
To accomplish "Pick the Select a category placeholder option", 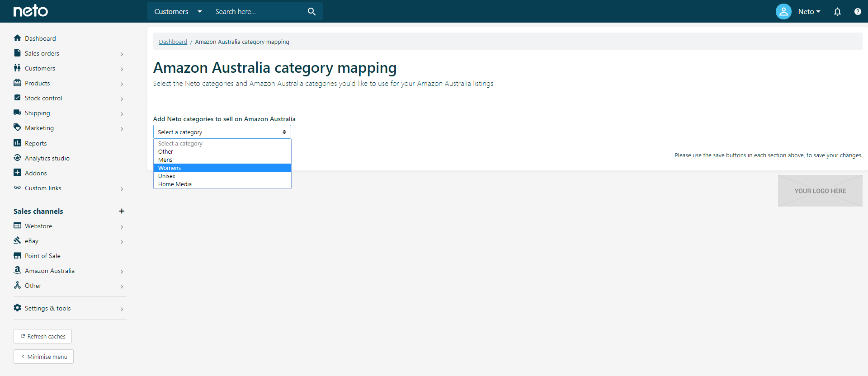I will (x=222, y=143).
